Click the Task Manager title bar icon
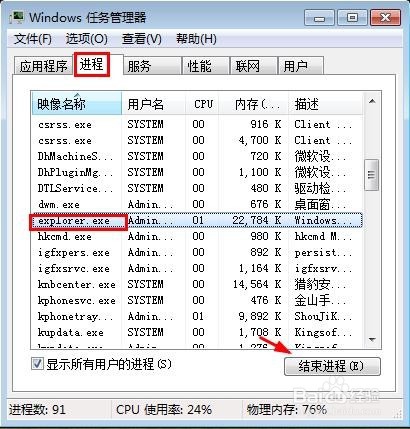This screenshot has height=429, width=410. (x=16, y=17)
